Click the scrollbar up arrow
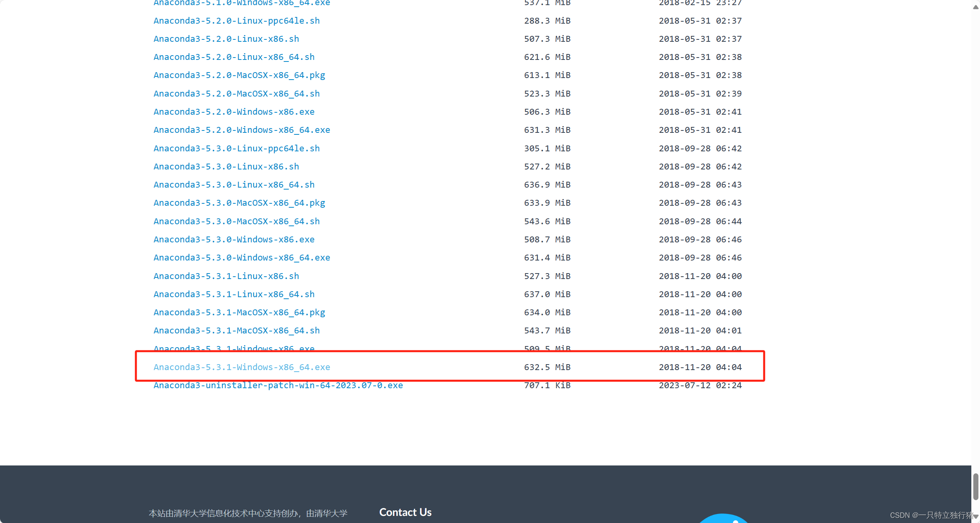This screenshot has width=980, height=523. click(x=975, y=7)
